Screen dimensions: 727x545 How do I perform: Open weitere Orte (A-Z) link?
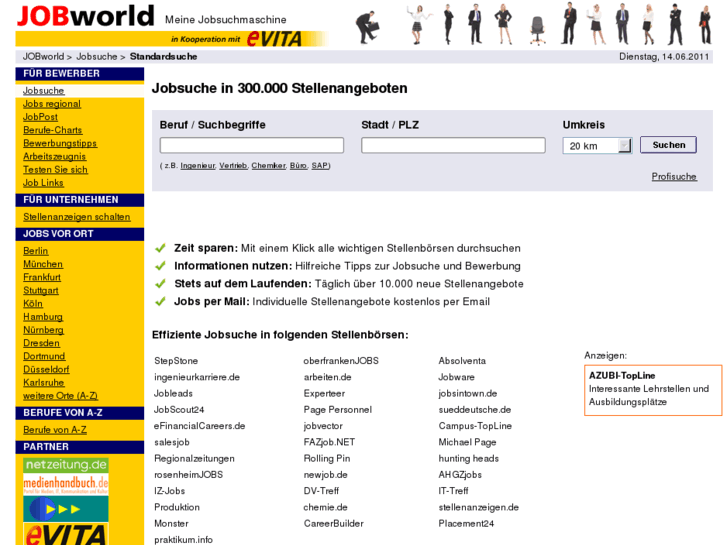tap(60, 396)
